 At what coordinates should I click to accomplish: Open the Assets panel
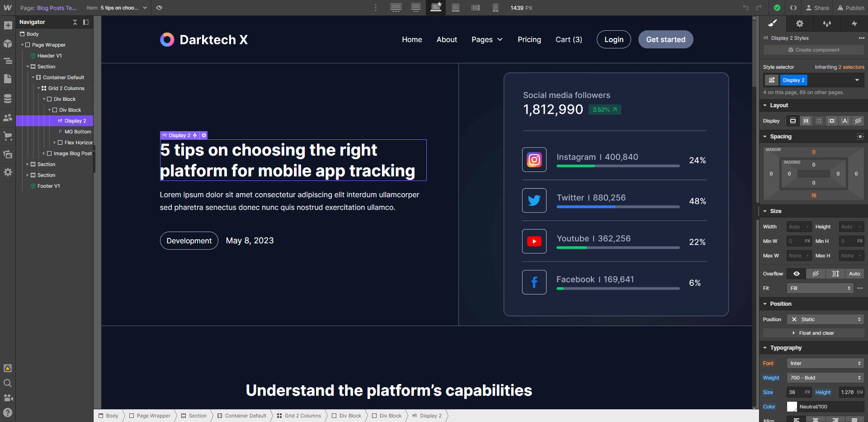tap(8, 154)
